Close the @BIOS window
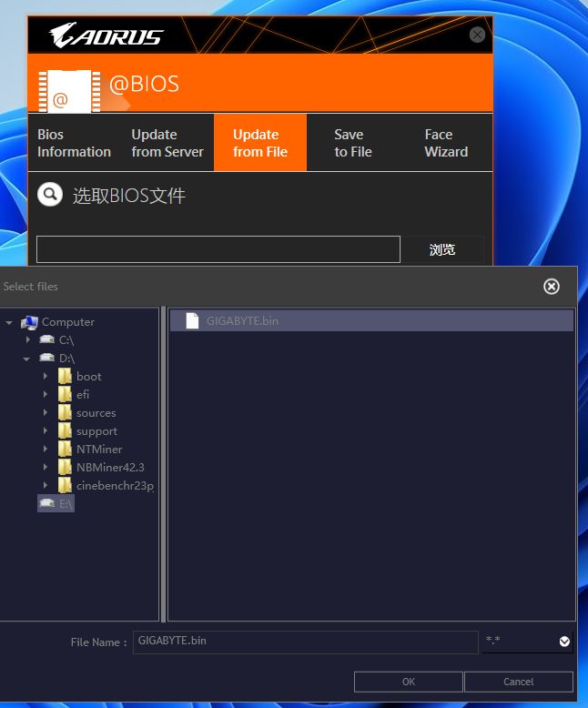Image resolution: width=588 pixels, height=708 pixels. [x=477, y=35]
